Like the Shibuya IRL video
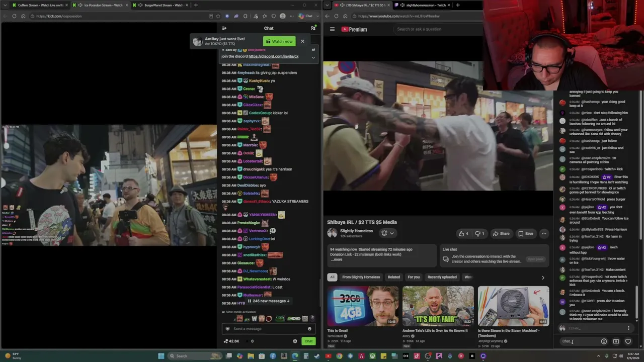 click(463, 233)
